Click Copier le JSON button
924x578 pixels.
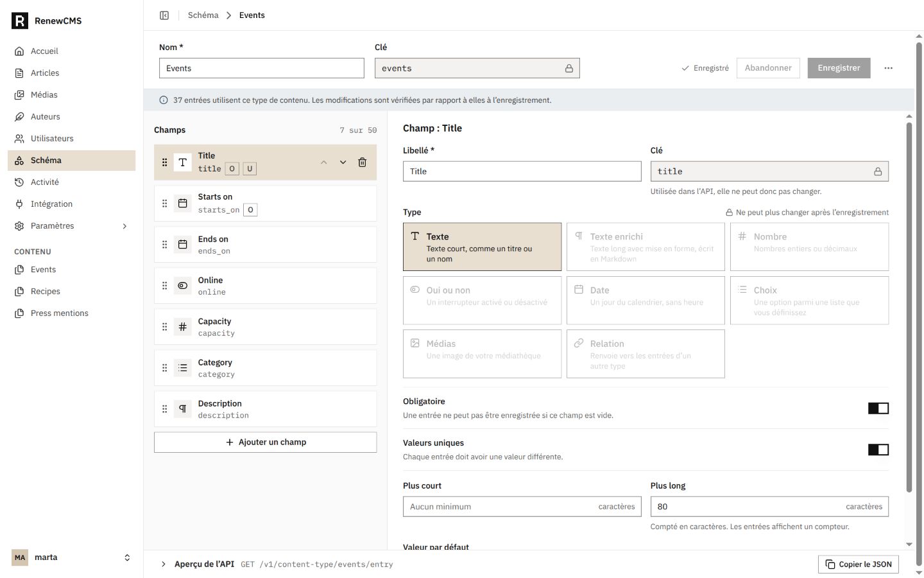(x=859, y=565)
